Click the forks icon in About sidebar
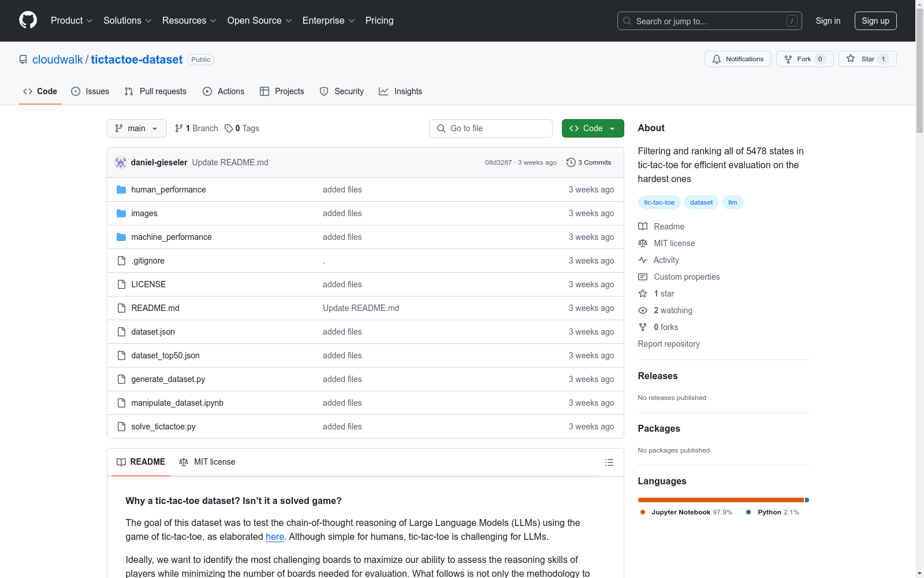This screenshot has height=578, width=924. pyautogui.click(x=643, y=327)
